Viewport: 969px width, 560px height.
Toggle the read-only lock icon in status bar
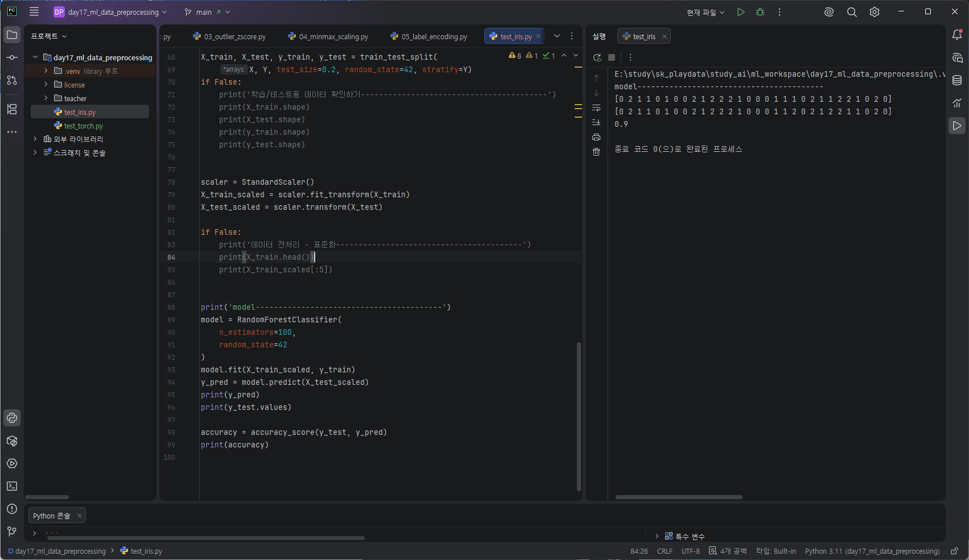[954, 551]
